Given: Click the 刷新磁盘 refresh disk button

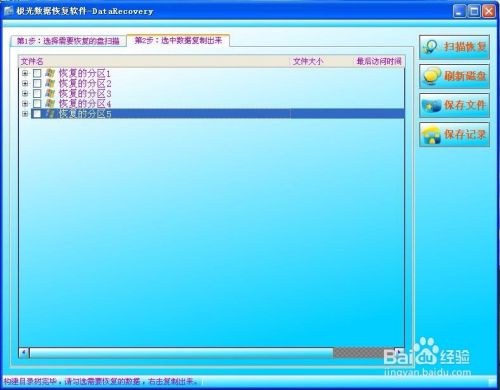Looking at the screenshot, I should pyautogui.click(x=454, y=76).
